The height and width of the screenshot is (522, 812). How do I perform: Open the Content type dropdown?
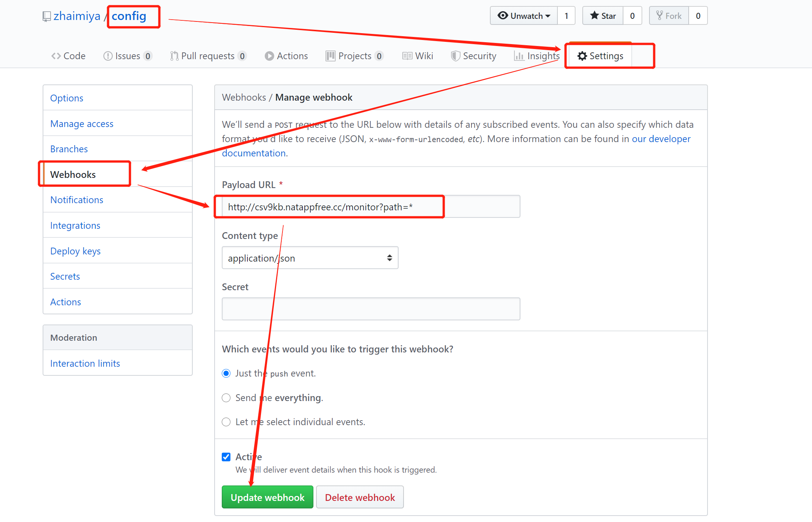[x=310, y=258]
